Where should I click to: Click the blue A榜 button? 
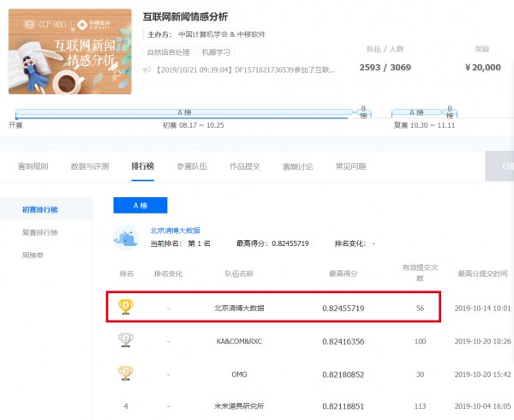pyautogui.click(x=140, y=205)
